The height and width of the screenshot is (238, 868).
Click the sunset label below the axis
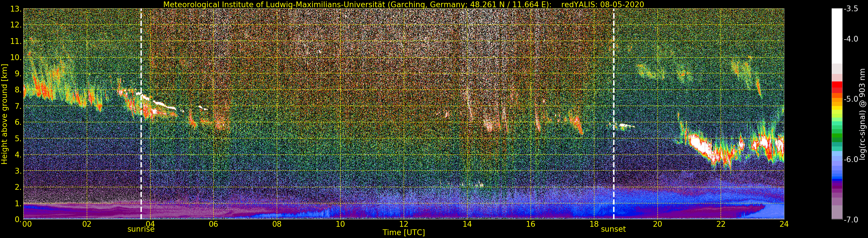pos(613,229)
